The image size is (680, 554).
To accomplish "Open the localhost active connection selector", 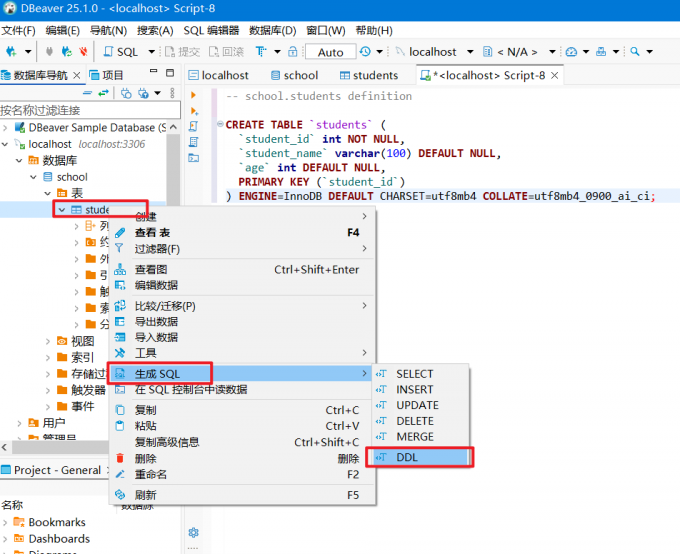I will [432, 52].
